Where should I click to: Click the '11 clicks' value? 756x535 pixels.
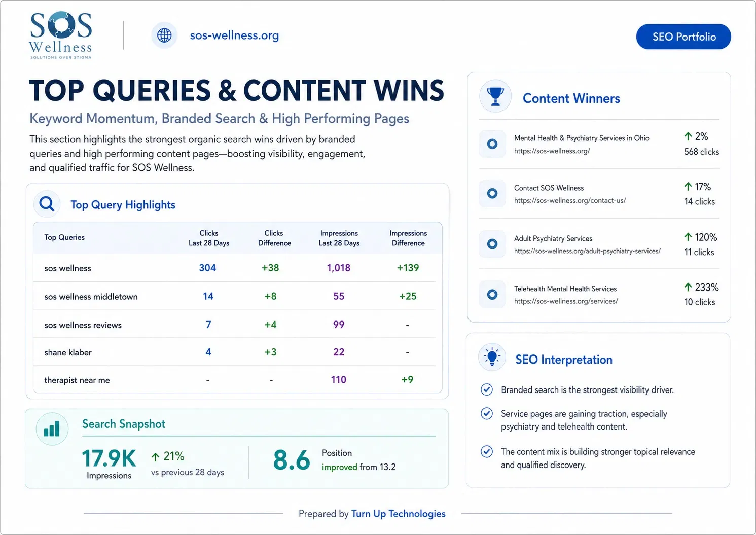[699, 252]
